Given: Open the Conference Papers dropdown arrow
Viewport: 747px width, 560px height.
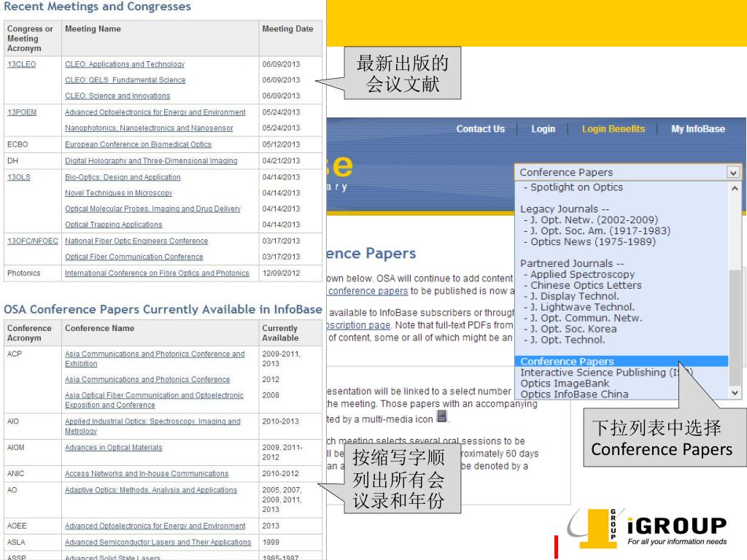Looking at the screenshot, I should click(733, 172).
